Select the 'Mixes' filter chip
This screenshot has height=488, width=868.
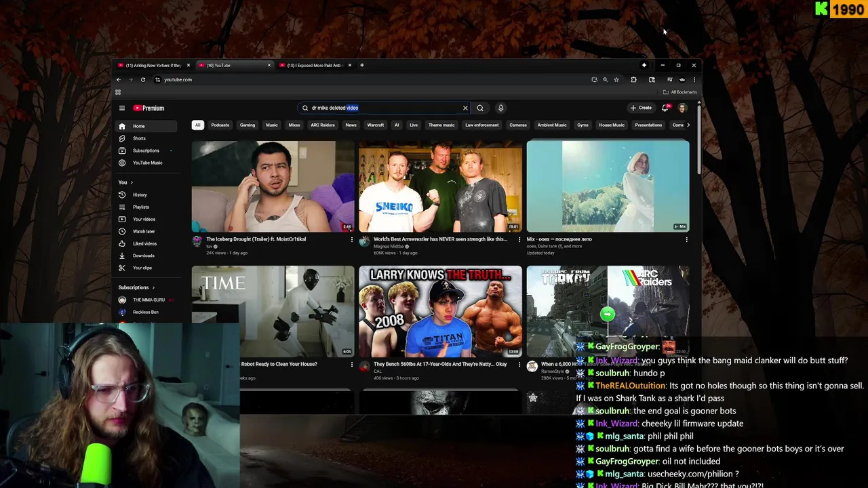[x=294, y=125]
